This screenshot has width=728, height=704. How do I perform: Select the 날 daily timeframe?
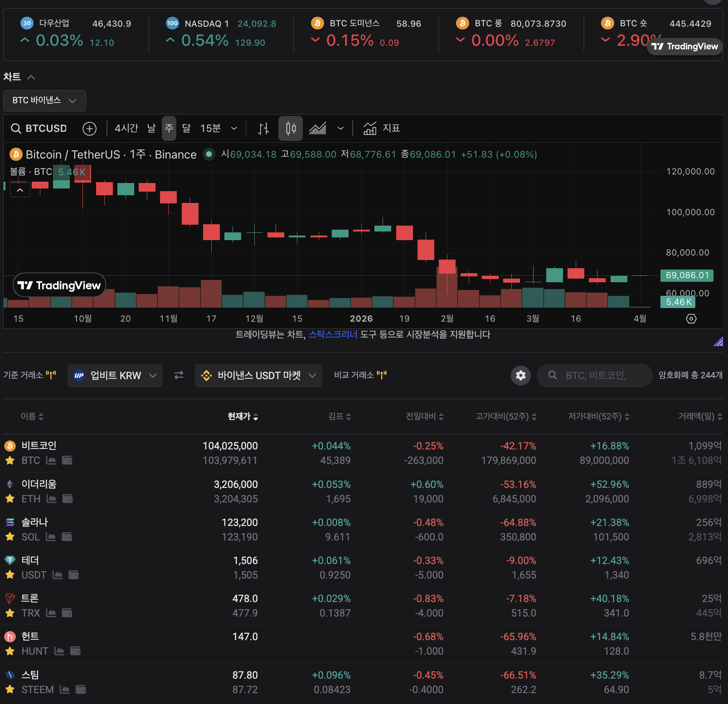tap(151, 129)
